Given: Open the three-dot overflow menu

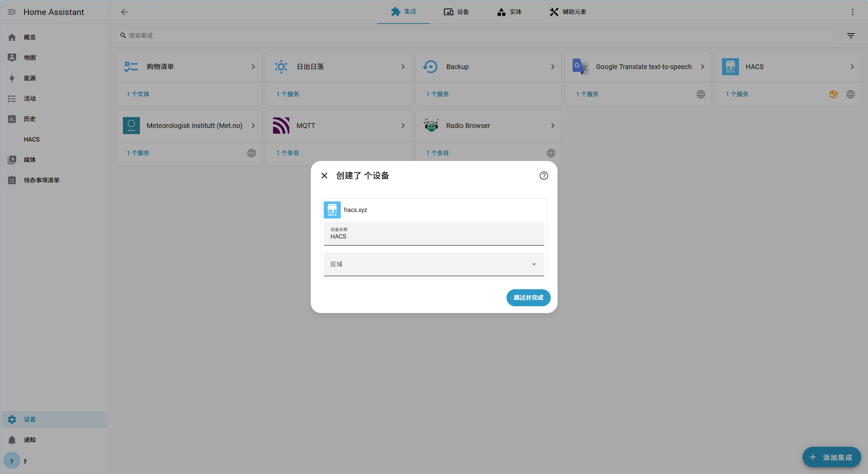Looking at the screenshot, I should tap(853, 12).
